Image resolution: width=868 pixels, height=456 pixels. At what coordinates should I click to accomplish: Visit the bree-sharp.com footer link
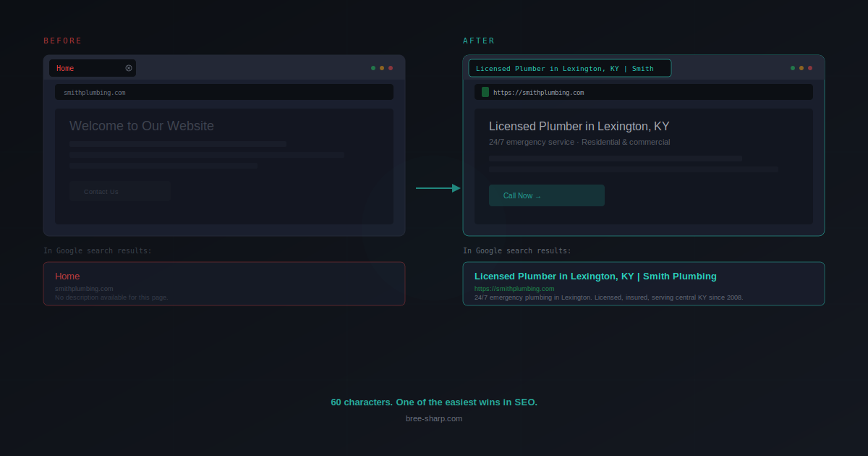[x=434, y=418]
